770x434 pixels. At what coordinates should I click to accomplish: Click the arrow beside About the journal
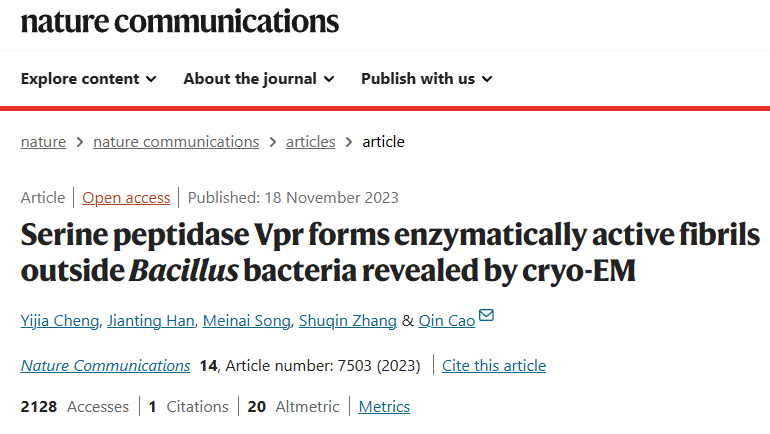[x=329, y=79]
